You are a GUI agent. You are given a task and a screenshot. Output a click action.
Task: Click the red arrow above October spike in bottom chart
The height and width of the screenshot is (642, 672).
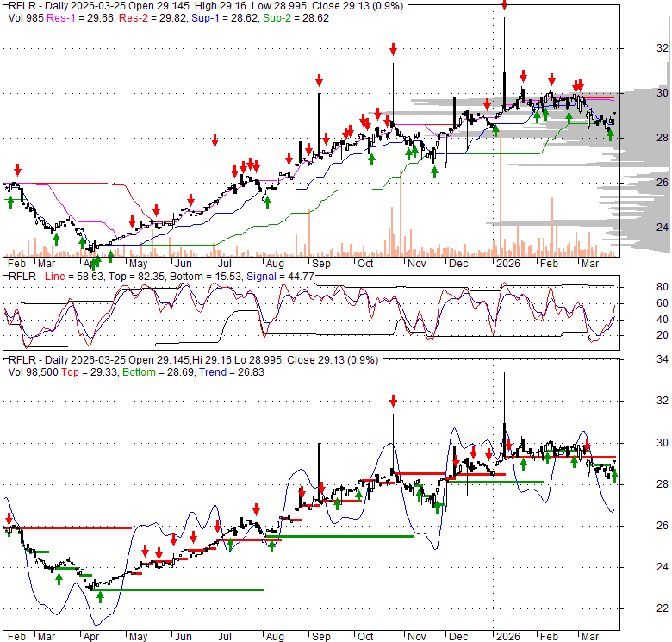pyautogui.click(x=393, y=401)
